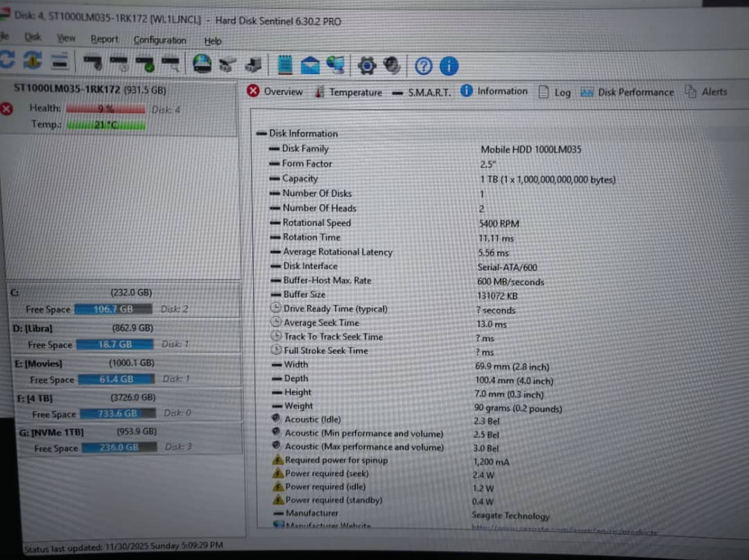Click the envelope email icon in toolbar
The width and height of the screenshot is (749, 560).
pyautogui.click(x=310, y=66)
